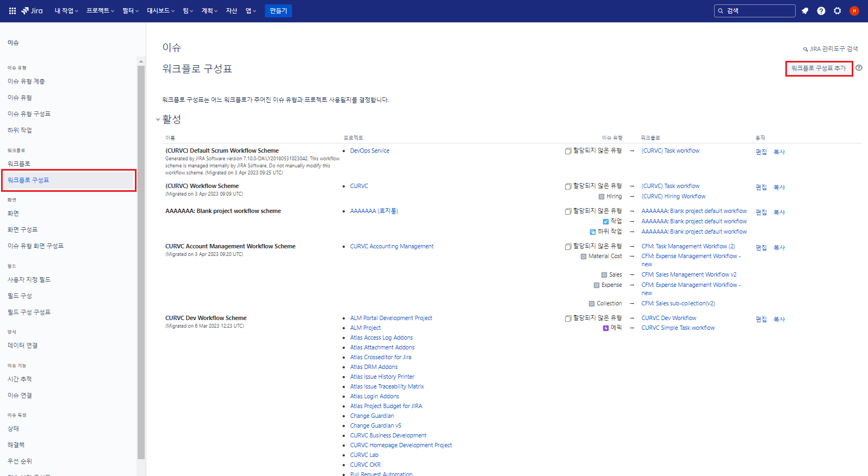The height and width of the screenshot is (476, 868).
Task: Open 시간 추적 in sidebar
Action: 20,379
